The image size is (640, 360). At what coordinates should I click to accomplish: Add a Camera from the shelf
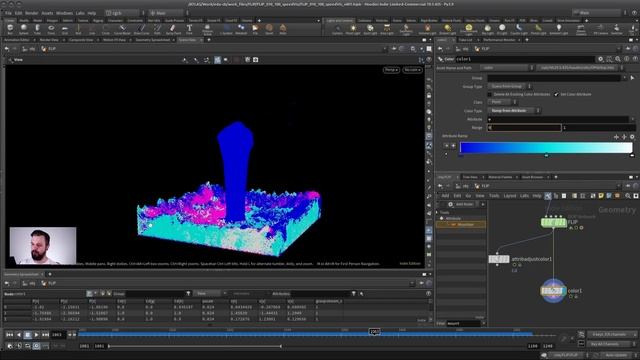tap(338, 29)
